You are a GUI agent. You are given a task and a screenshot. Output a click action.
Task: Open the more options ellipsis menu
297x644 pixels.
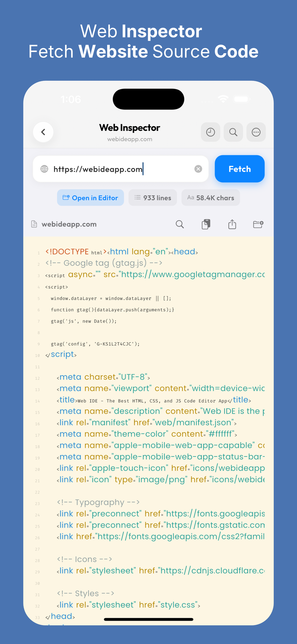click(256, 132)
